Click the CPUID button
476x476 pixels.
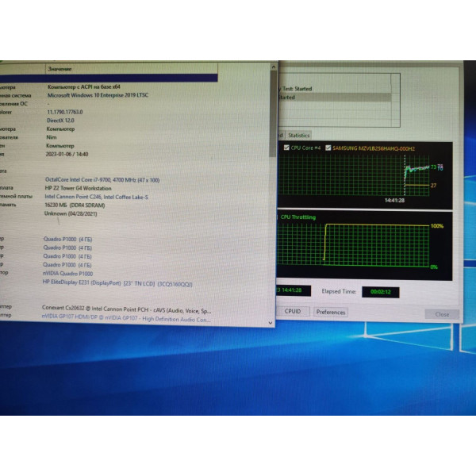293,312
